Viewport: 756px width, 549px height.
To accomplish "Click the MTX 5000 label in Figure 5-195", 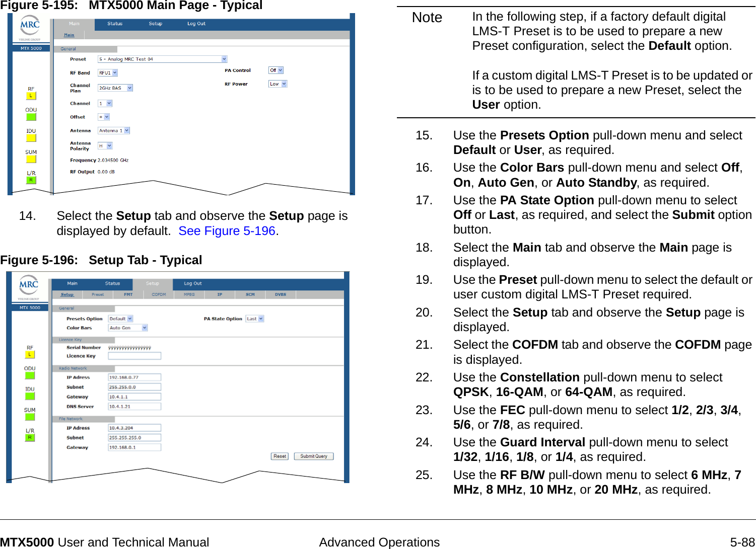I will tap(31, 48).
